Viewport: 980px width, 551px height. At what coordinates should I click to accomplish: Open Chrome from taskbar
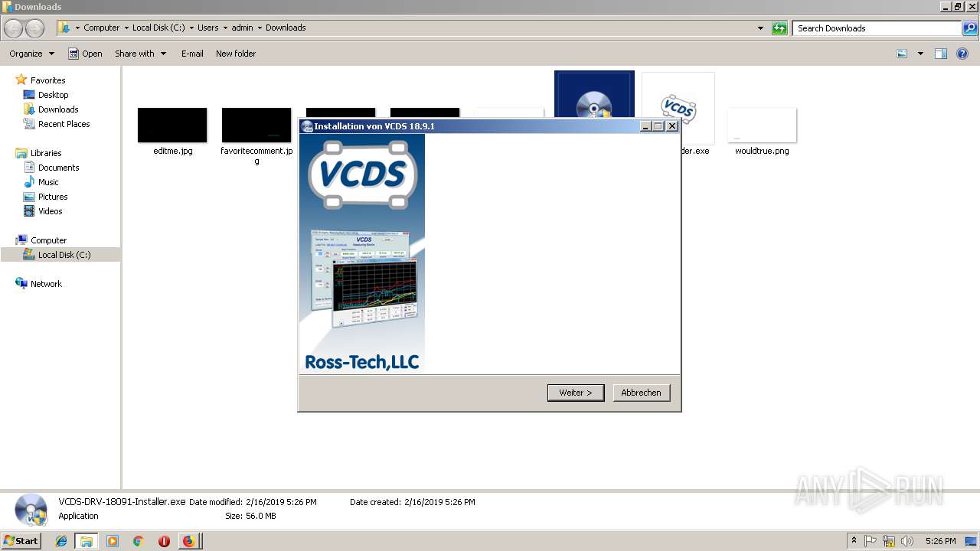[138, 541]
